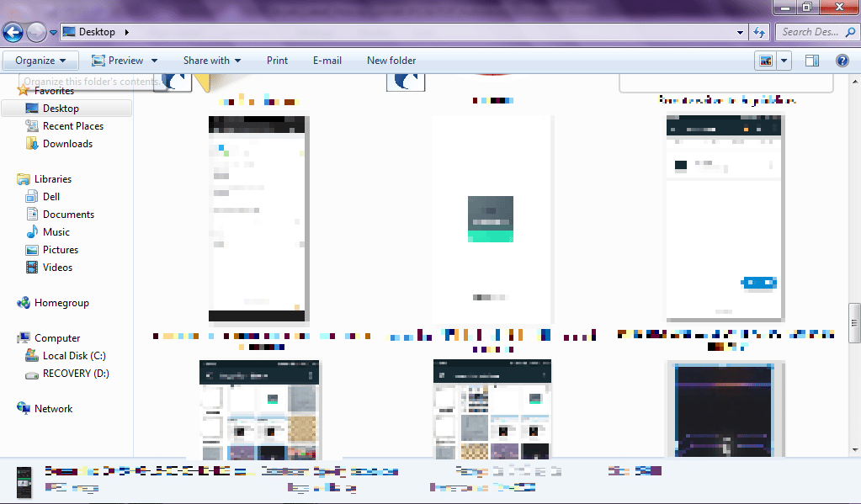Click the Forward navigation arrow
Viewport: 861px width, 504px height.
tap(36, 32)
